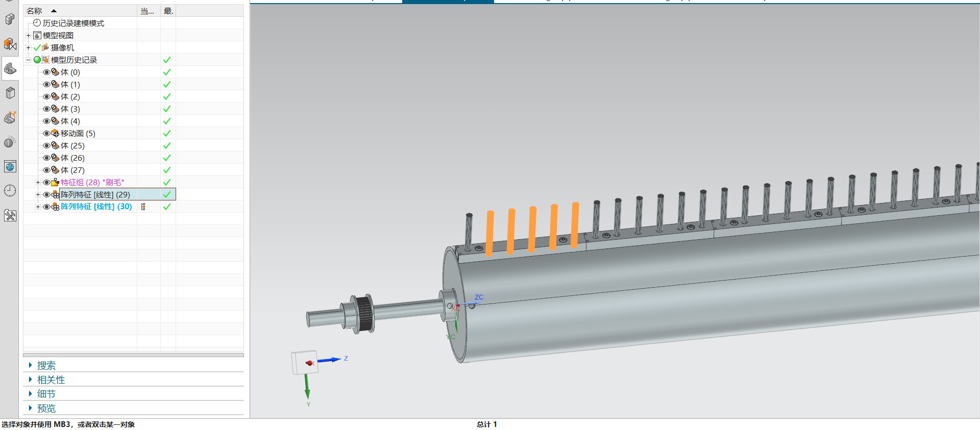Screen dimensions: 980x430
Task: Open the 相关性 panel section
Action: tap(51, 380)
